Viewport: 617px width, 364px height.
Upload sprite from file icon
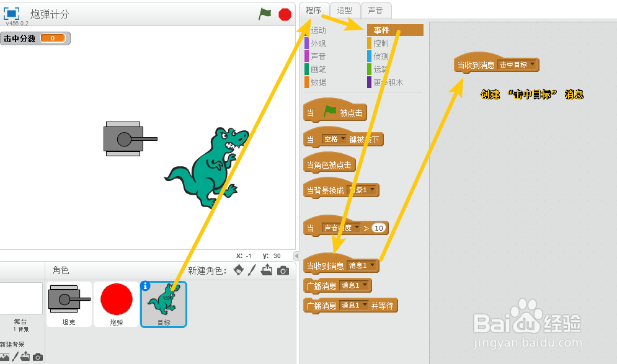pos(267,270)
